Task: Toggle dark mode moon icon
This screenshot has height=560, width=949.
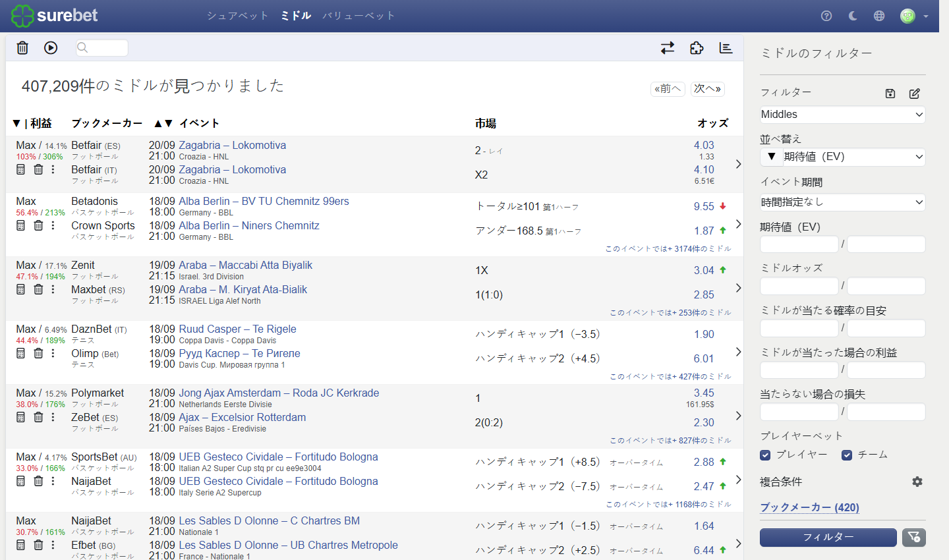Action: tap(853, 16)
